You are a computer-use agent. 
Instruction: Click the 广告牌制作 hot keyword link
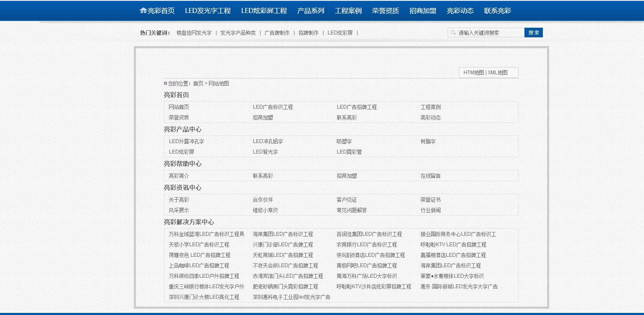[x=277, y=33]
